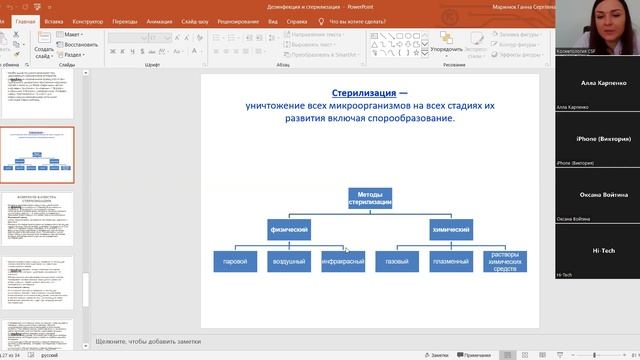Open the Заливка фигуры fill dropdown
The height and width of the screenshot is (360, 640).
click(518, 34)
